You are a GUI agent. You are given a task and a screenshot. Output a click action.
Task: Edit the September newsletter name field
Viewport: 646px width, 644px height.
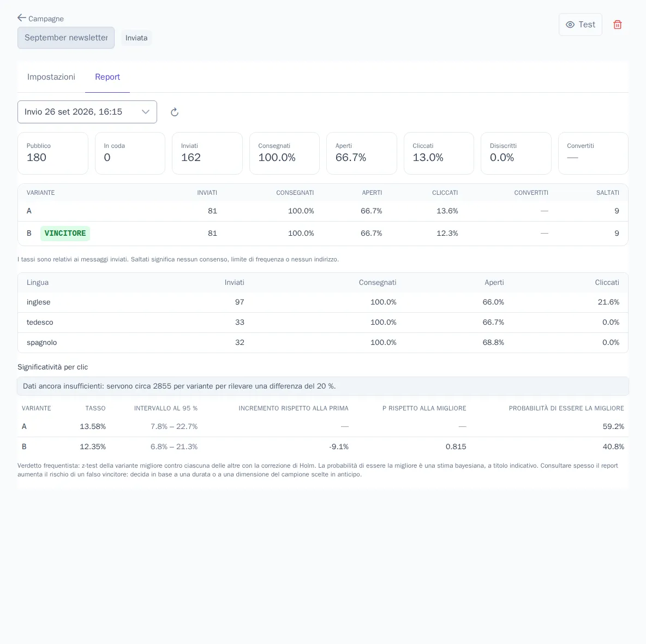(66, 38)
